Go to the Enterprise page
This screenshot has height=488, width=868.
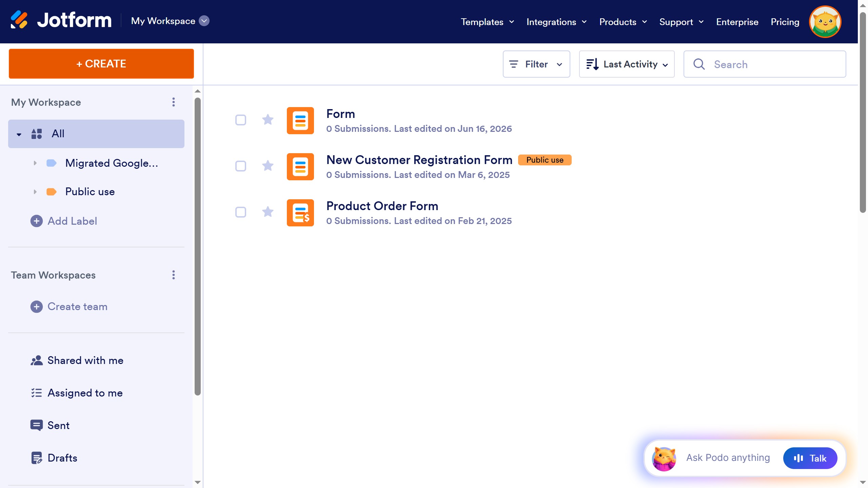tap(737, 22)
